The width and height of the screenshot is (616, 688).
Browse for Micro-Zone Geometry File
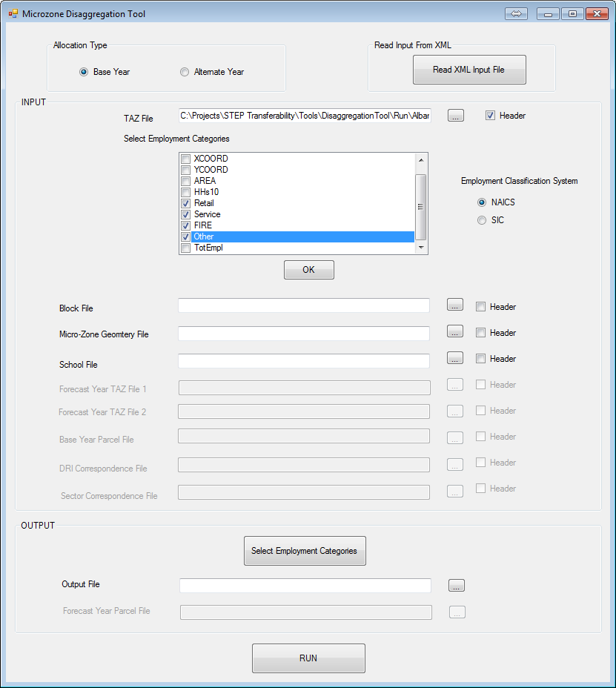[x=456, y=331]
